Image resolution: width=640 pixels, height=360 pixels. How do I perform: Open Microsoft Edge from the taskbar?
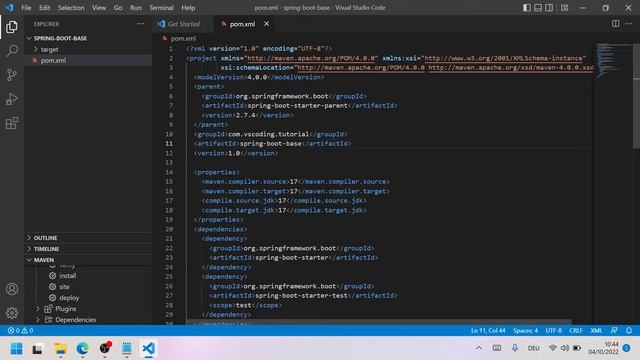(x=82, y=349)
